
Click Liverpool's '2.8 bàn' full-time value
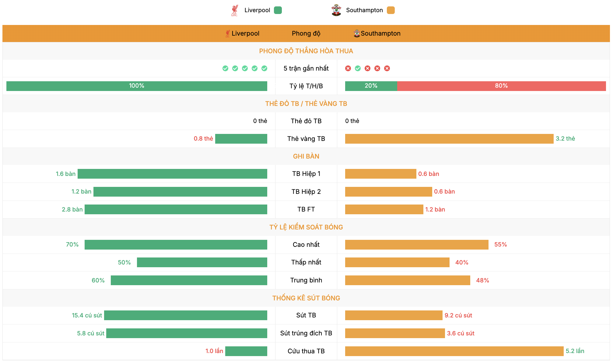[x=72, y=209]
